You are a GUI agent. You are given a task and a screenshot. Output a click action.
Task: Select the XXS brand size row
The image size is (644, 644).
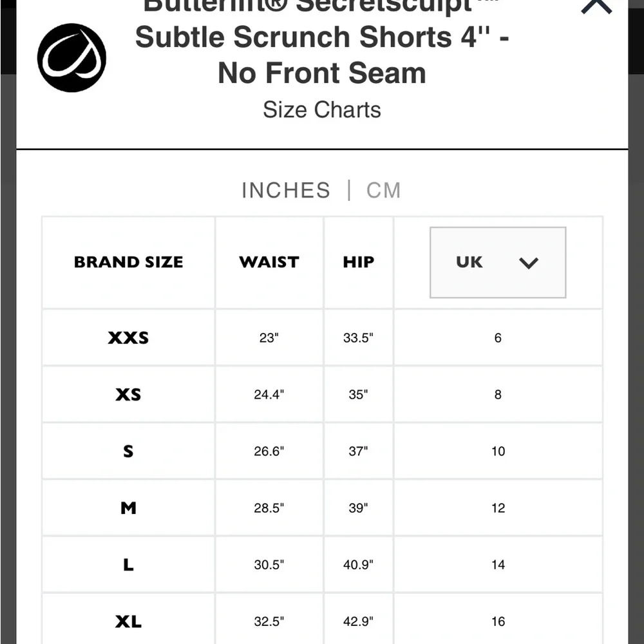coord(128,337)
